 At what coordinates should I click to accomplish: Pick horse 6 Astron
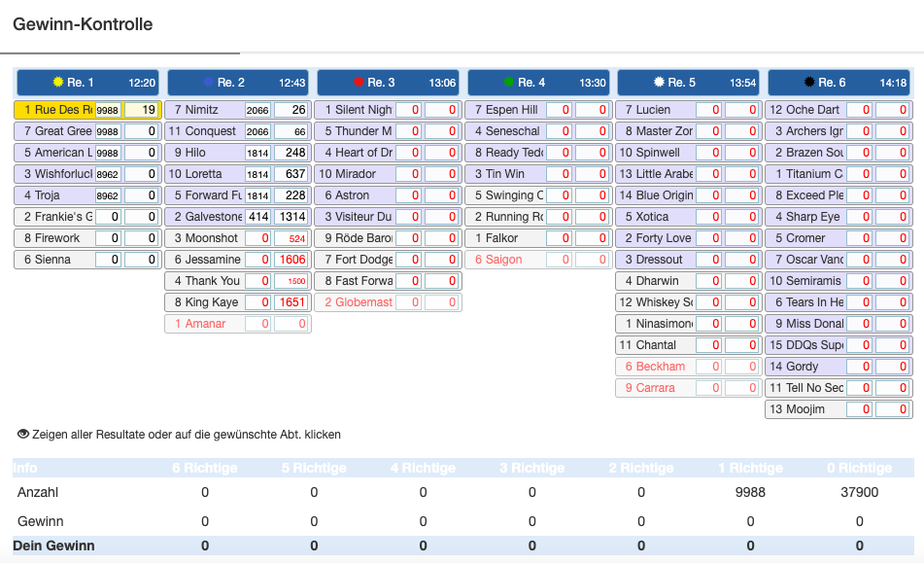pyautogui.click(x=389, y=195)
